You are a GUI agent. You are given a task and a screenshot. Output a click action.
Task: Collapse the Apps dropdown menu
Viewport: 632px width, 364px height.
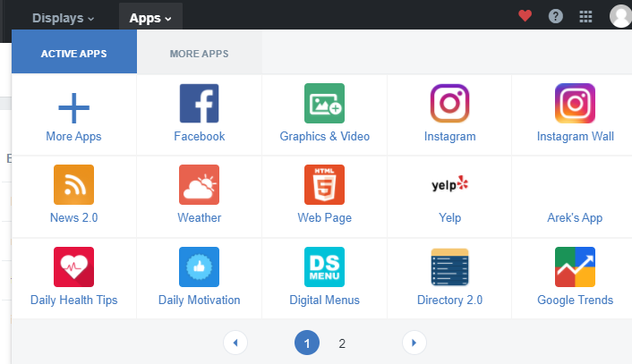(150, 18)
